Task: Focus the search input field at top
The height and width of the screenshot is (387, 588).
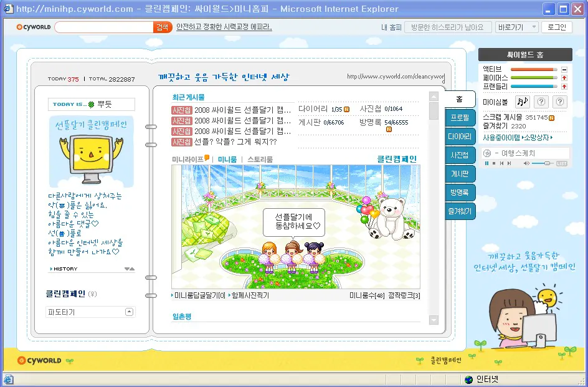Action: (x=104, y=27)
